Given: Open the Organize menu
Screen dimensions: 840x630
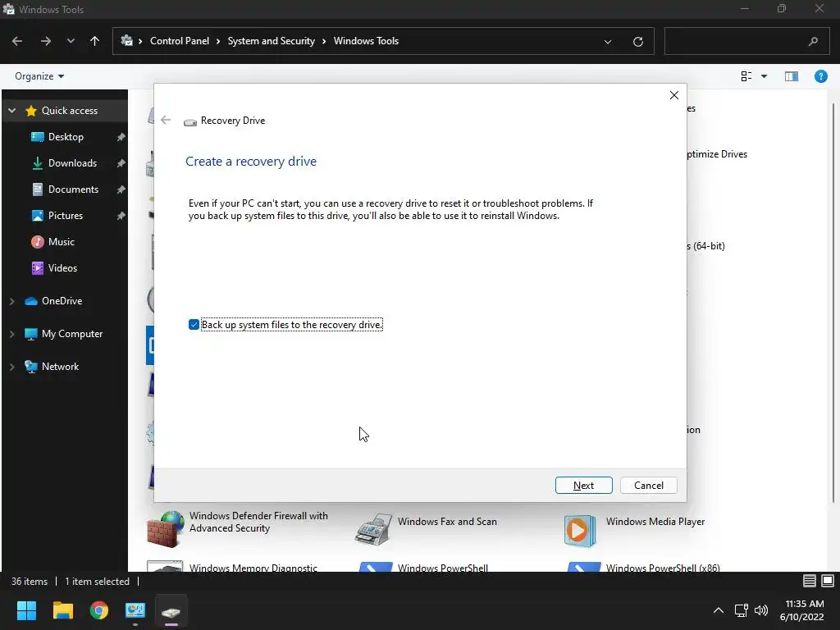Looking at the screenshot, I should click(39, 76).
